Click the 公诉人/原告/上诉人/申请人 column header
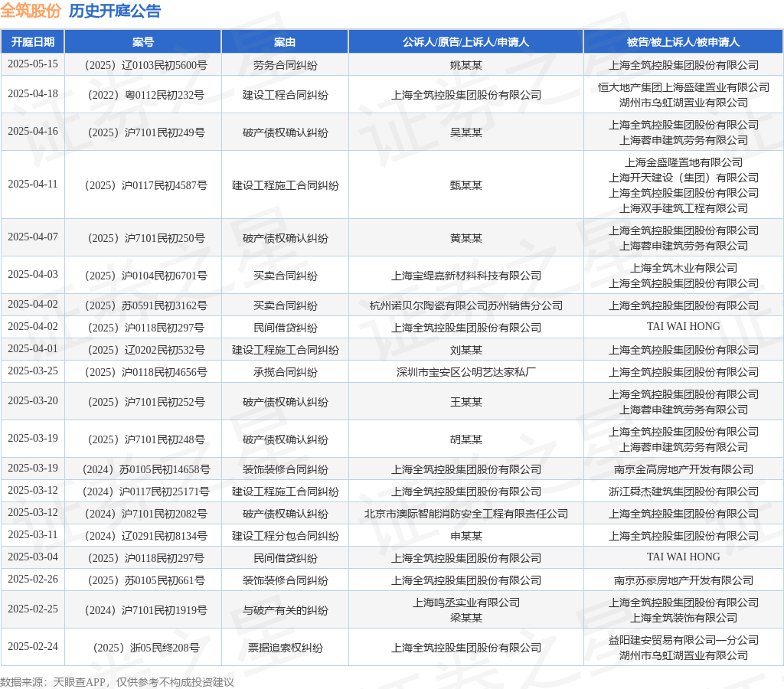 click(466, 42)
